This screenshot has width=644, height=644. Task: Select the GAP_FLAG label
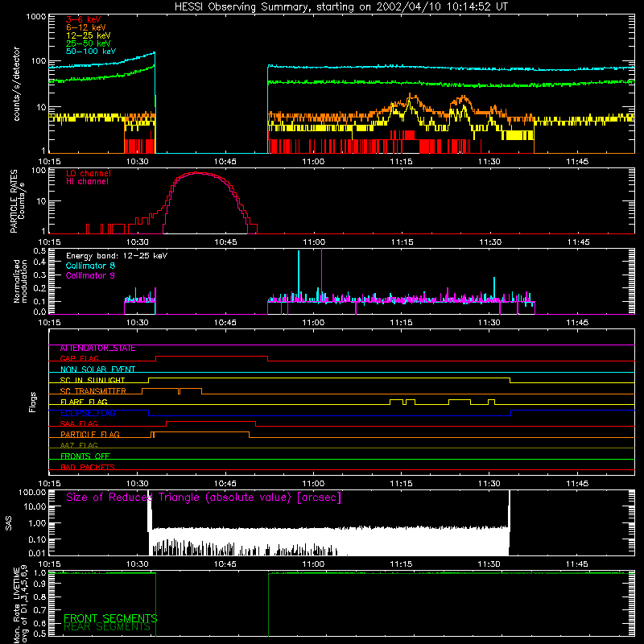click(79, 358)
